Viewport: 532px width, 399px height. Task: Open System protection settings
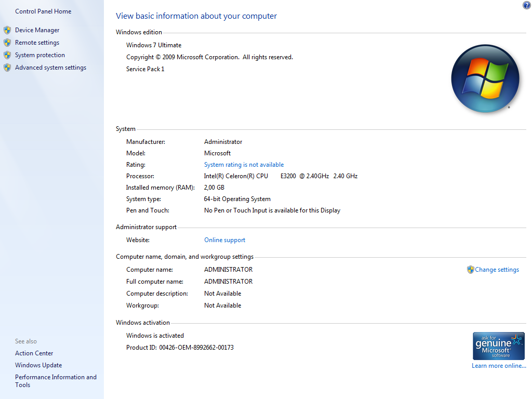(x=39, y=55)
